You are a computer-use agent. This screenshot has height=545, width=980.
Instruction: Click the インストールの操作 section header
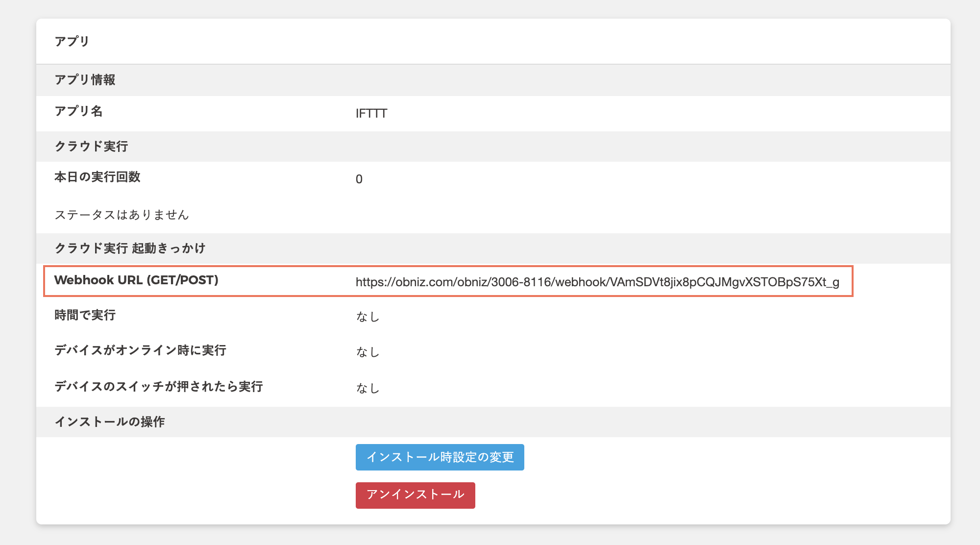(109, 422)
